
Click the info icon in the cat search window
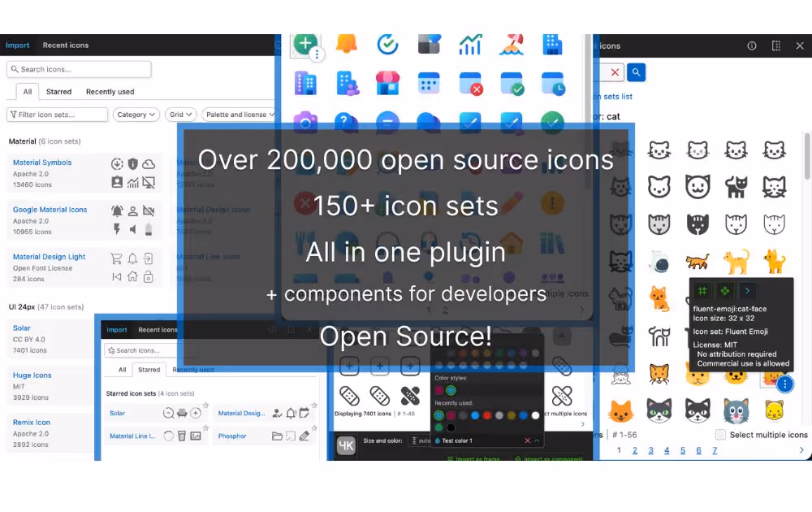[751, 46]
